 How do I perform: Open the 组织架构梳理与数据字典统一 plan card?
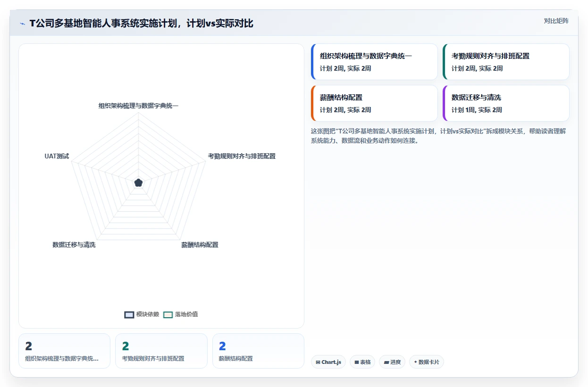(374, 62)
